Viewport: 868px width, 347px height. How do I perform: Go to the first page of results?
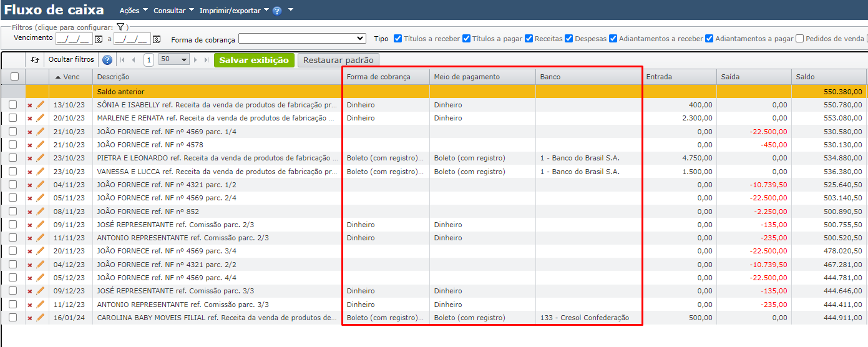(122, 60)
